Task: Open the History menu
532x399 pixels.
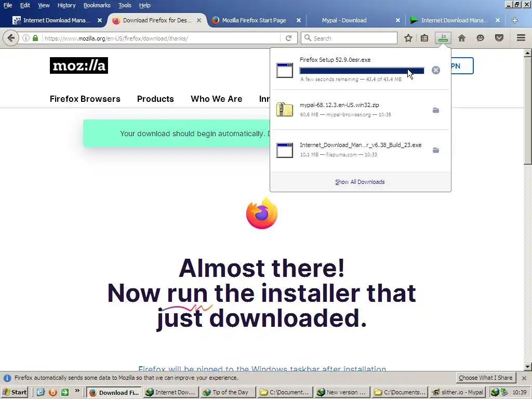Action: coord(66,5)
